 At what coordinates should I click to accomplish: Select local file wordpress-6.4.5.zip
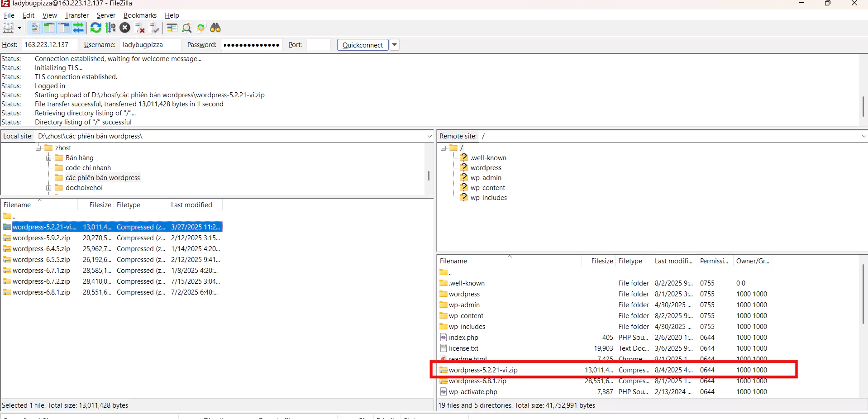tap(112, 249)
